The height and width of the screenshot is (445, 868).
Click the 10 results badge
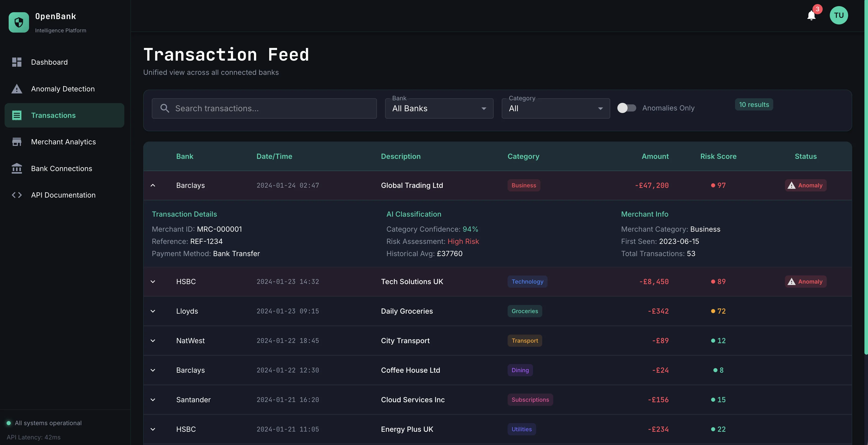[754, 104]
